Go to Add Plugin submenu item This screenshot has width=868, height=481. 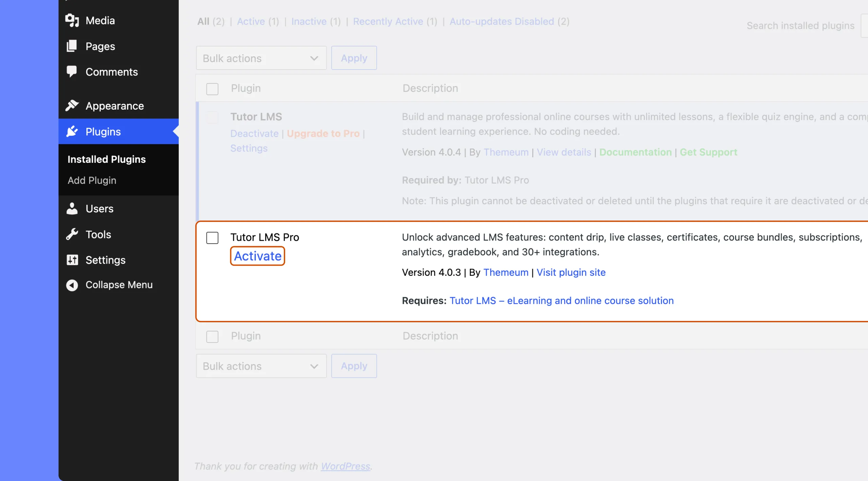[92, 180]
